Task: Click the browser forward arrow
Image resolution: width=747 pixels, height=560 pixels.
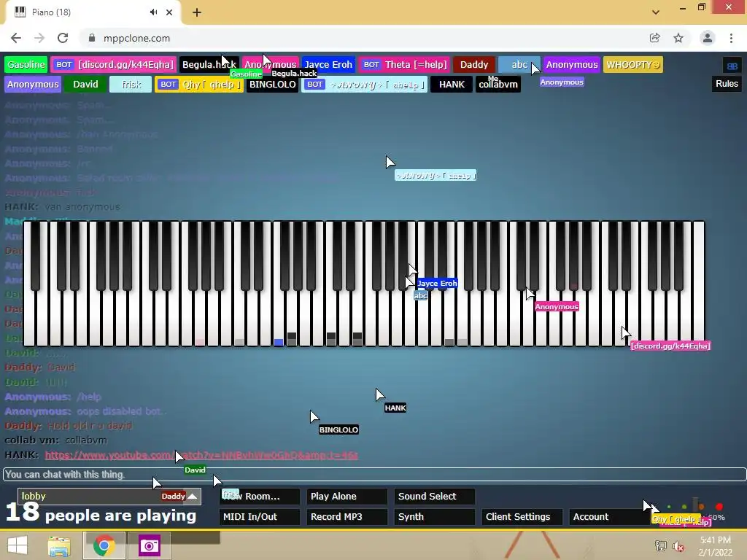Action: point(39,38)
